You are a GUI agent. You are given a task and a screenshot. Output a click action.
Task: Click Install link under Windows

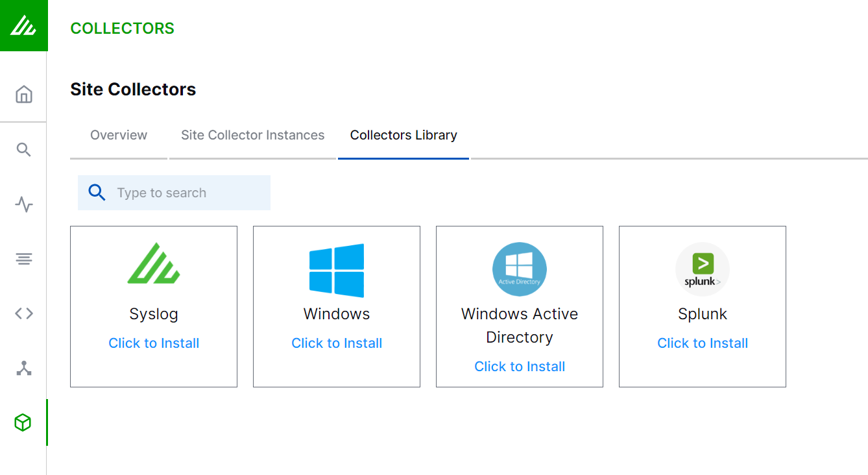tap(337, 343)
